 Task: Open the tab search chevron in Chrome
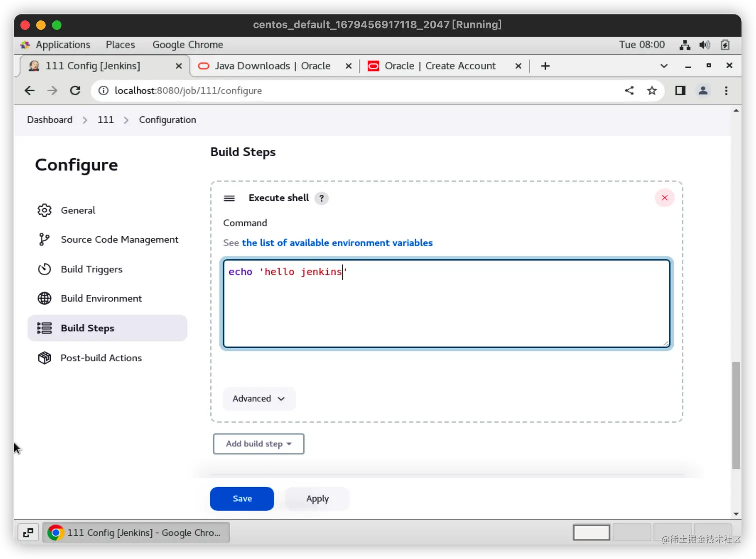click(x=664, y=66)
